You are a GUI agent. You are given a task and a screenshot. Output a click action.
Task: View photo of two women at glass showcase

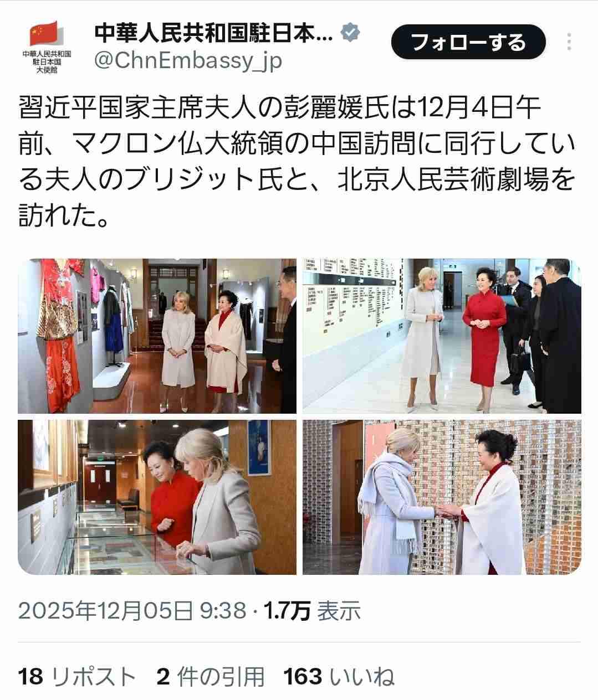click(157, 497)
